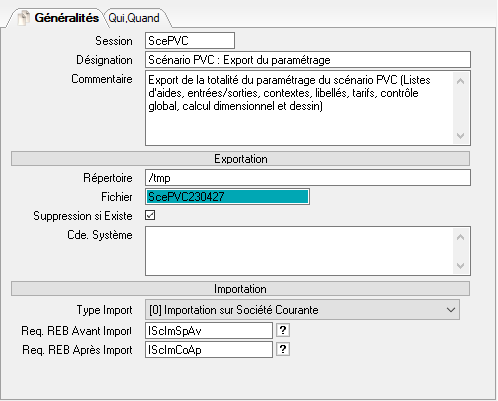Click the Exportation section header
The image size is (498, 401).
point(240,159)
